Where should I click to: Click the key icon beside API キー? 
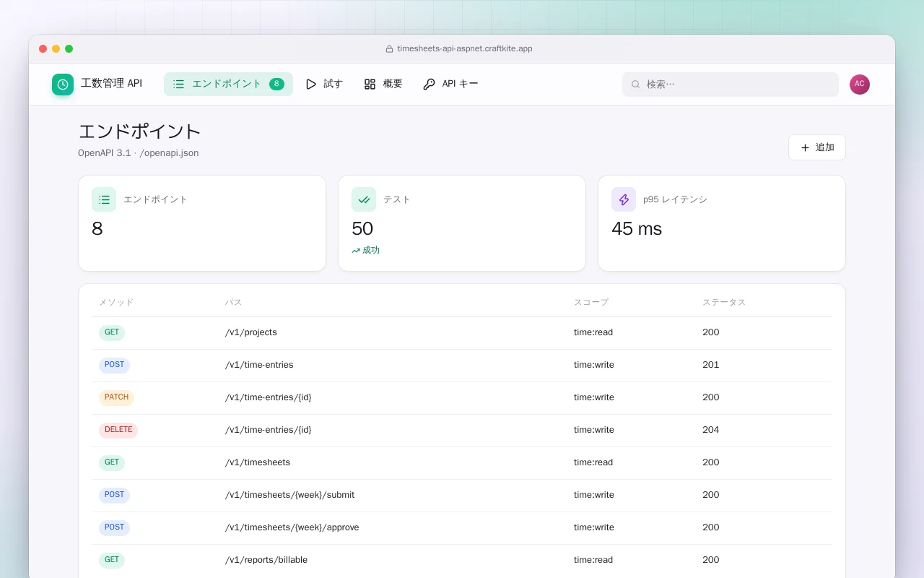tap(429, 84)
